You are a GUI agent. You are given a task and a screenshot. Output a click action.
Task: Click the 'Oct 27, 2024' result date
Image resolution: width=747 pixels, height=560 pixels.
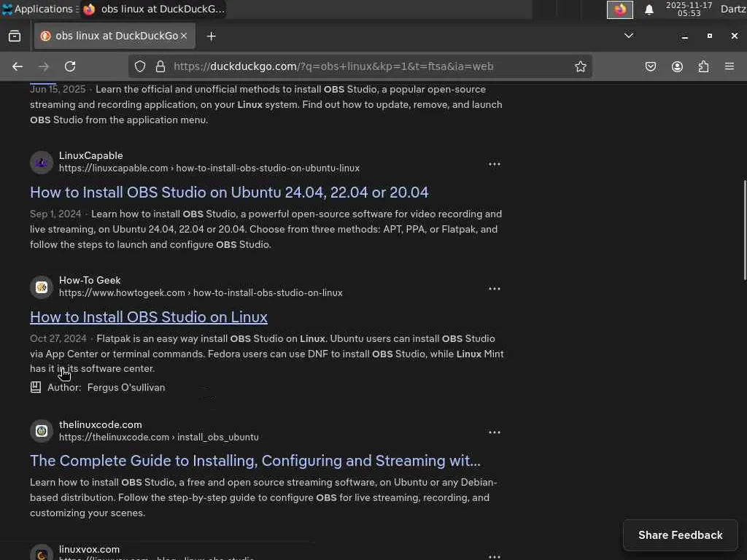[58, 339]
